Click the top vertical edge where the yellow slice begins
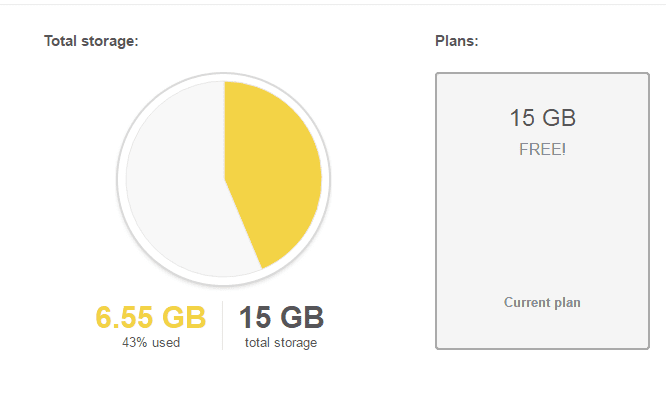The width and height of the screenshot is (666, 395). pos(224,130)
